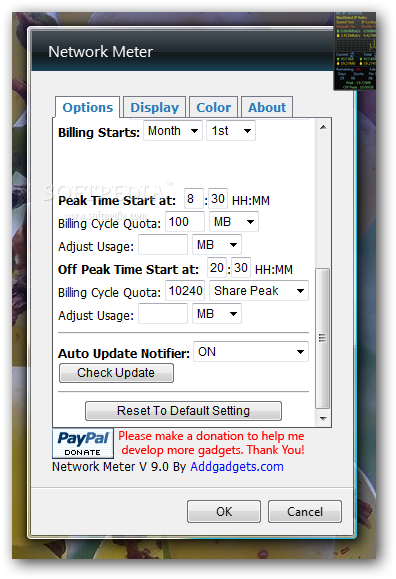Image resolution: width=396 pixels, height=579 pixels.
Task: Click the Off Peak Adjust Usage field
Action: [163, 314]
